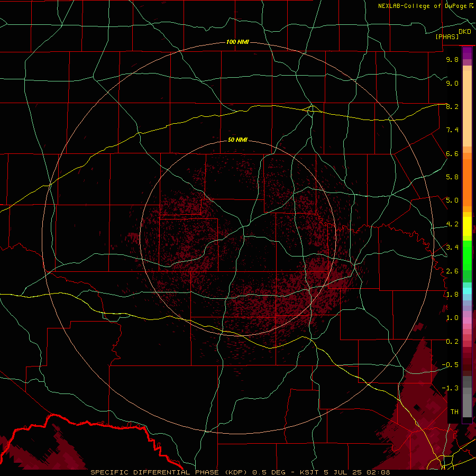Pick the cyan band in the color scale
476x476 pixels.
[x=467, y=291]
